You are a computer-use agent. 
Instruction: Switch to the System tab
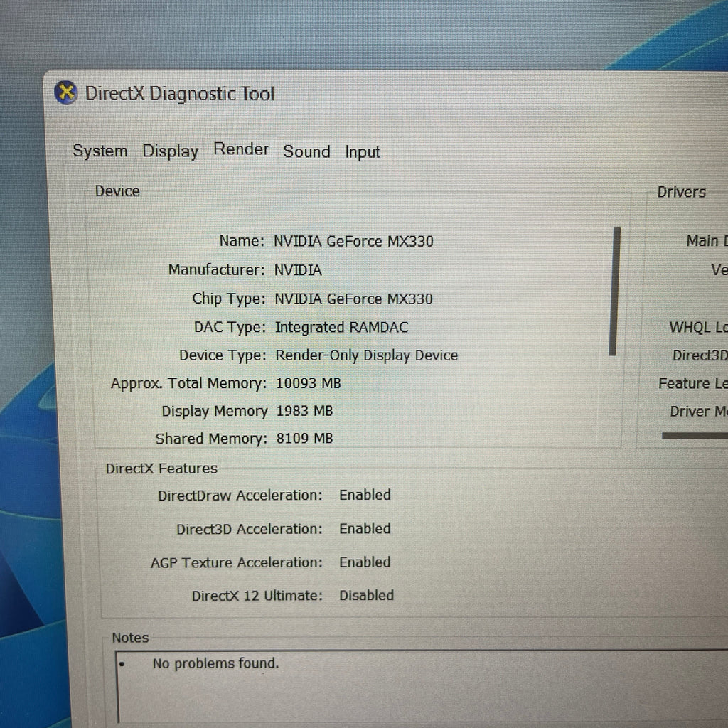[x=100, y=151]
